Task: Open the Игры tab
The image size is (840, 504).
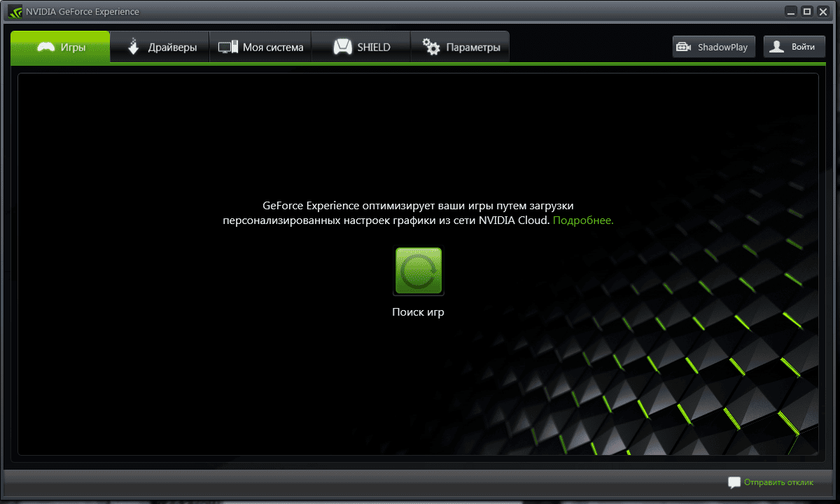Action: point(61,47)
